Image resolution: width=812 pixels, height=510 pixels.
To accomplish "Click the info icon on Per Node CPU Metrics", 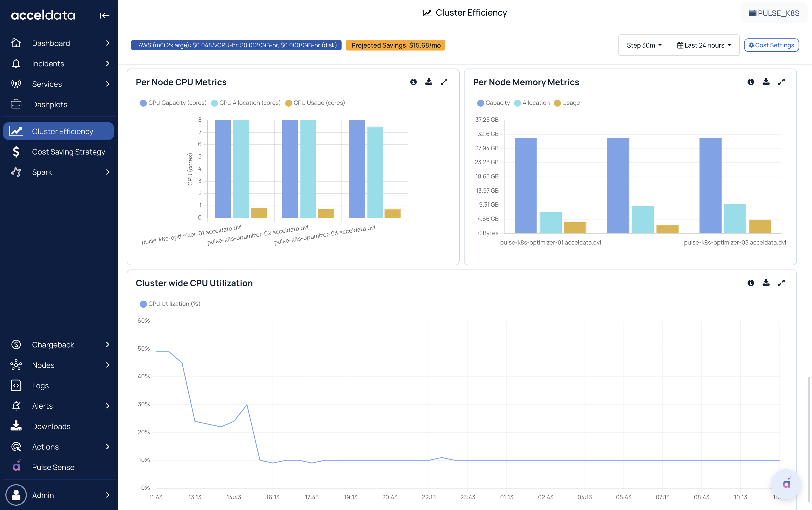I will coord(414,82).
